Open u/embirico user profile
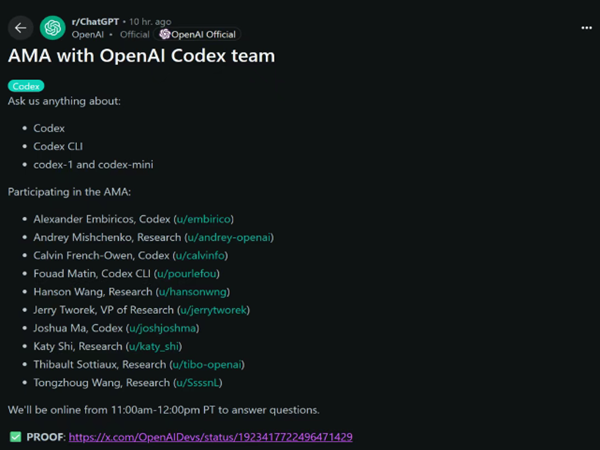This screenshot has width=600, height=450. 204,219
